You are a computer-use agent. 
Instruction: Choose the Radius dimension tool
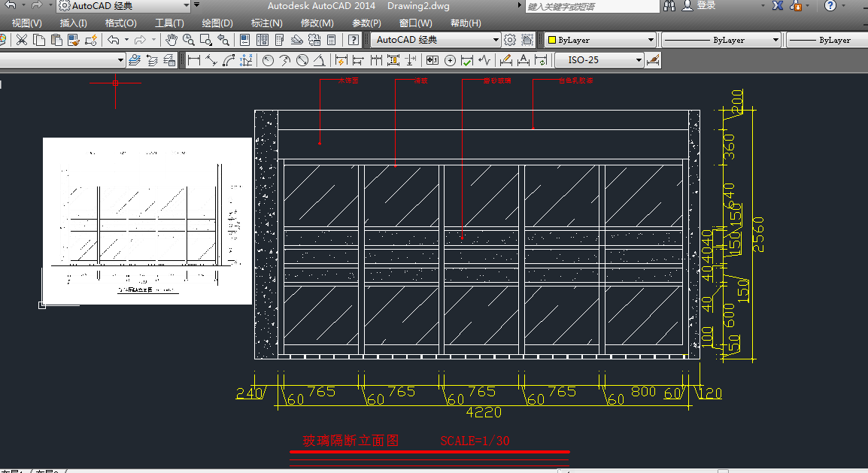point(268,60)
